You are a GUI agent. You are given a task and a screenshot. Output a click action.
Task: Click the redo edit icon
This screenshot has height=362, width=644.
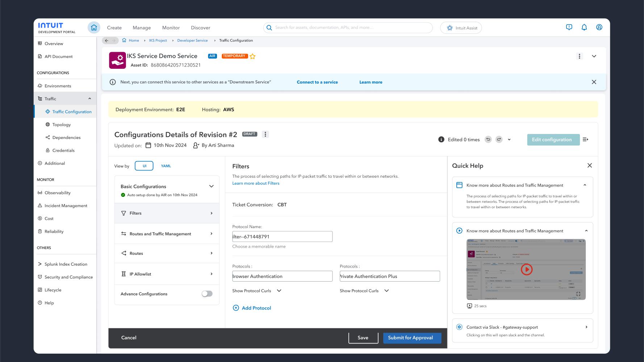click(499, 139)
